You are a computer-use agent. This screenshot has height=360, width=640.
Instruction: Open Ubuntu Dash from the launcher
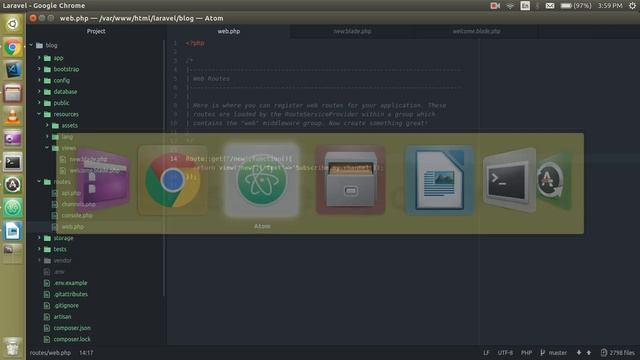pos(13,24)
